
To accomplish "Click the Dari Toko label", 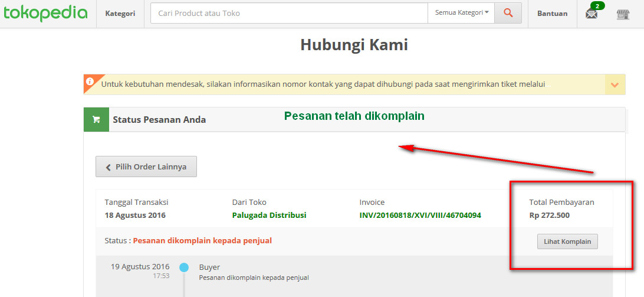I will [249, 203].
